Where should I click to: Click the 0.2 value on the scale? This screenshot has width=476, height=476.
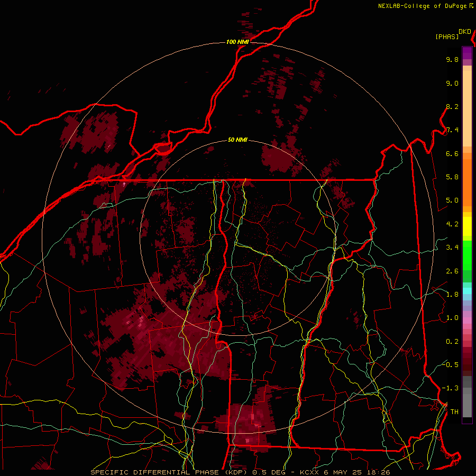point(452,342)
